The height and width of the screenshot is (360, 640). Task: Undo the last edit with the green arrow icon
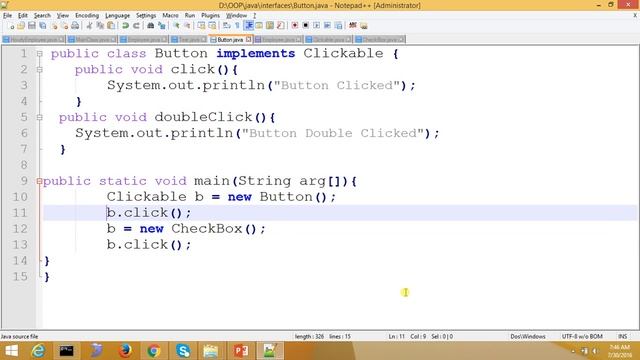tap(125, 25)
